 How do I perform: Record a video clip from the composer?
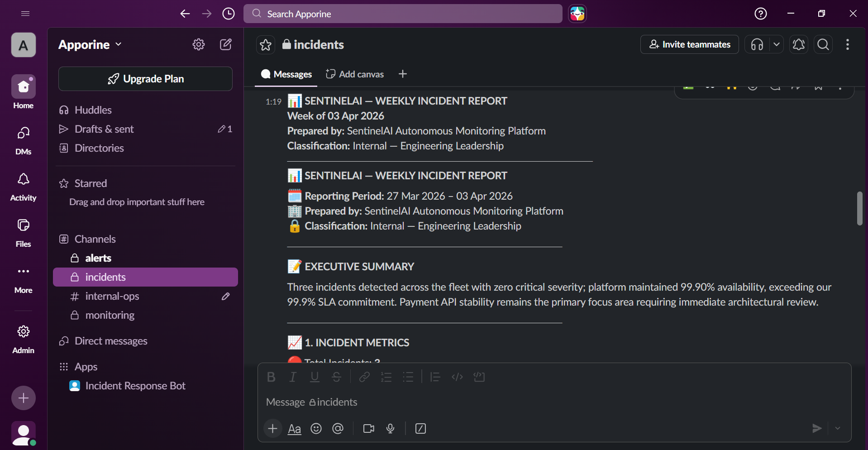368,428
